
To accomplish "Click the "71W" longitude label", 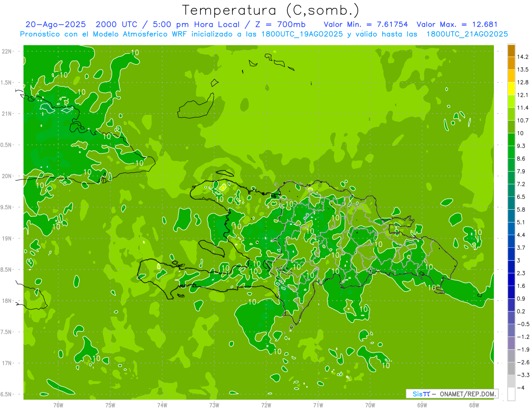I will click(x=318, y=405).
